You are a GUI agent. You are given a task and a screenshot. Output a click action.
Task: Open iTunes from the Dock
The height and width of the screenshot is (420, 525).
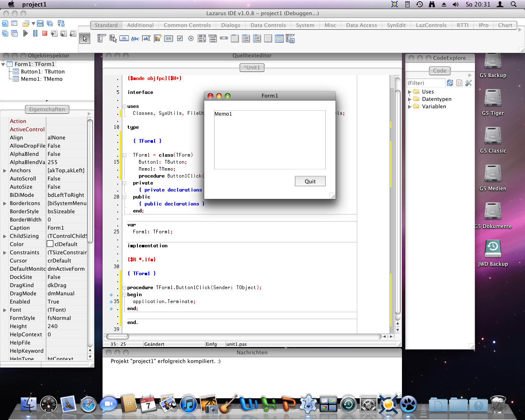pos(188,404)
